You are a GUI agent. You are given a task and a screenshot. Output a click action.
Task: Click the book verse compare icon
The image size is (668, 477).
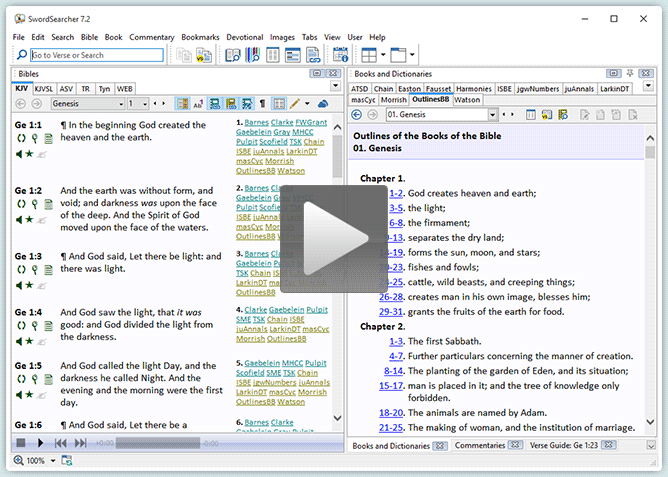coord(547,115)
